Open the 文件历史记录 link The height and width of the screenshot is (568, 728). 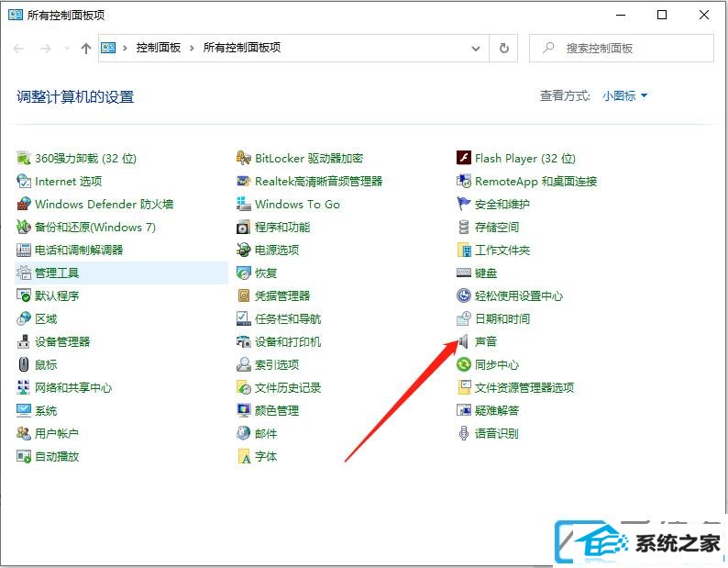click(x=287, y=387)
